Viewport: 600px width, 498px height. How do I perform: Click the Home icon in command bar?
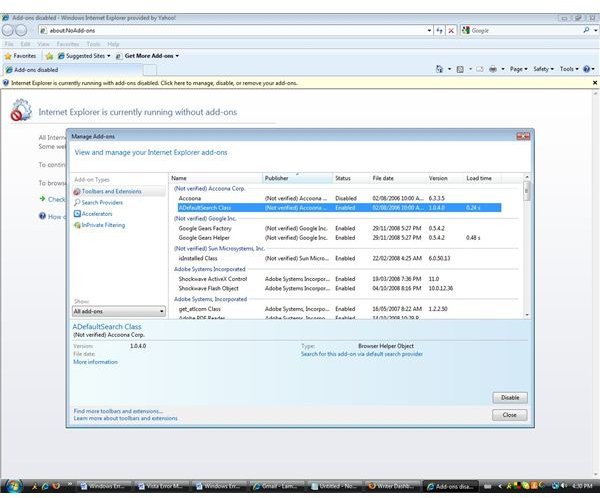(x=439, y=69)
